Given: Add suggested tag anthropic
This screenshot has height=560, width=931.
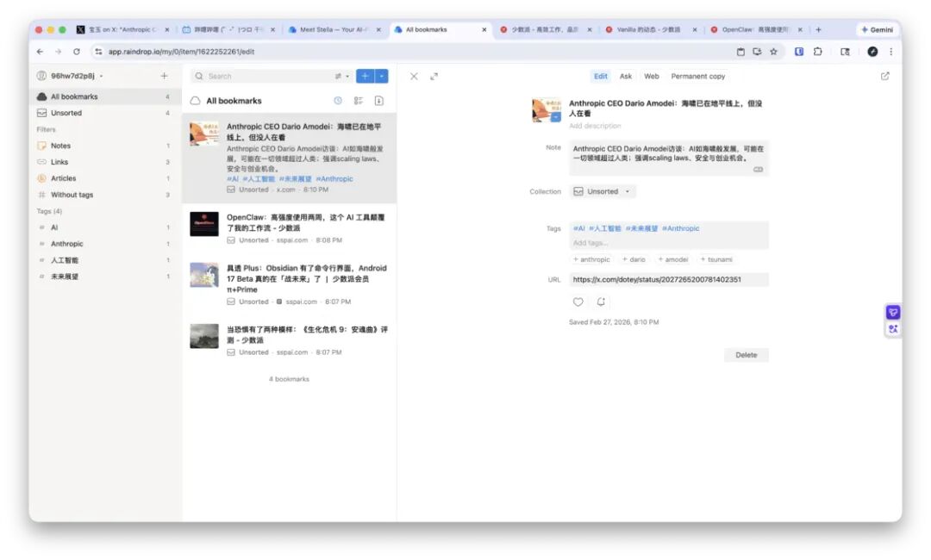Looking at the screenshot, I should 591,259.
